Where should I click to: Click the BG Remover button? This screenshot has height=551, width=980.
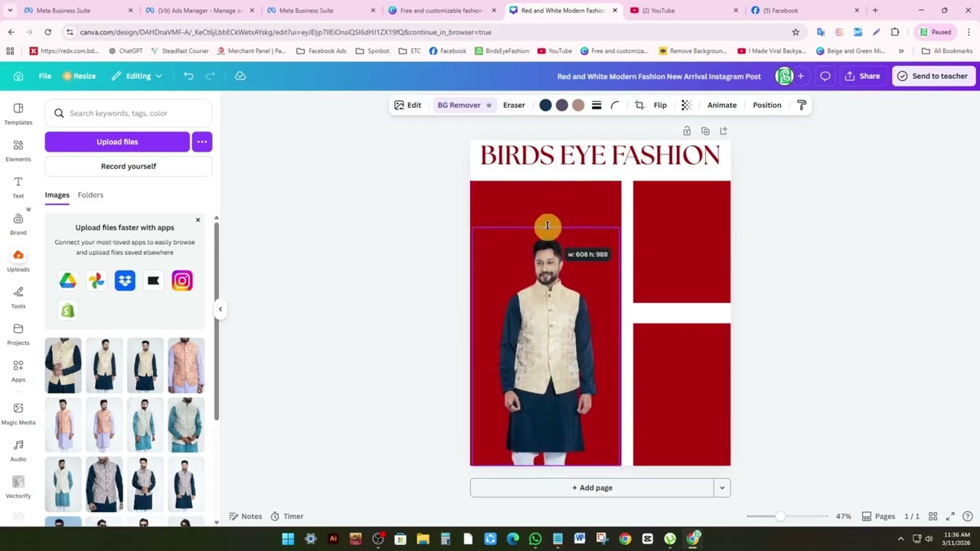click(465, 105)
